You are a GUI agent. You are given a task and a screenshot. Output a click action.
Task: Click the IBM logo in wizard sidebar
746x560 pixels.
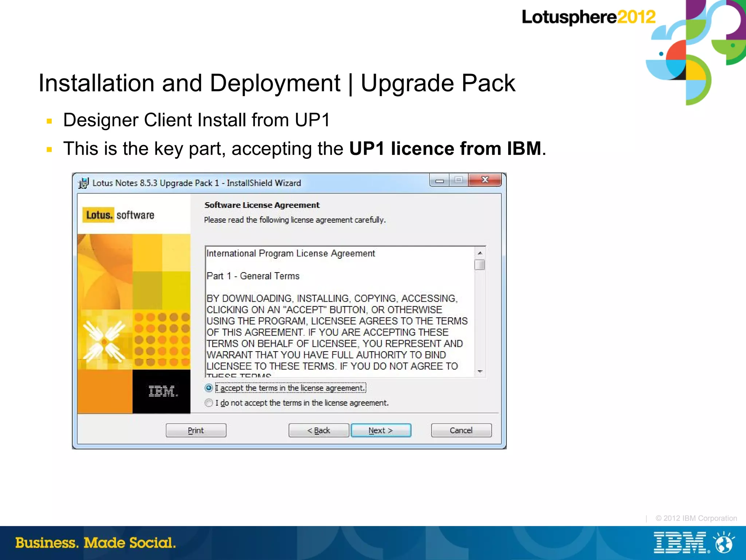point(163,392)
